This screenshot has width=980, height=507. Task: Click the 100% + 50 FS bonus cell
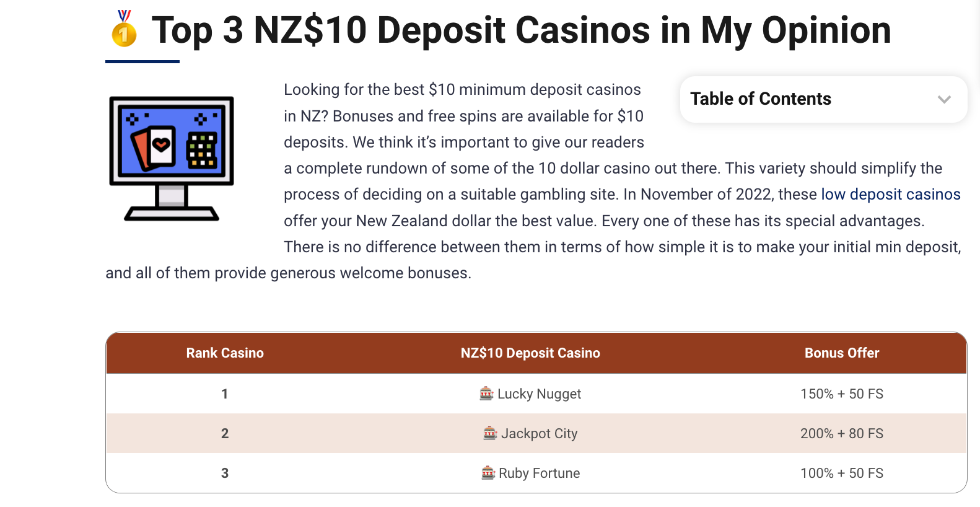click(x=842, y=473)
